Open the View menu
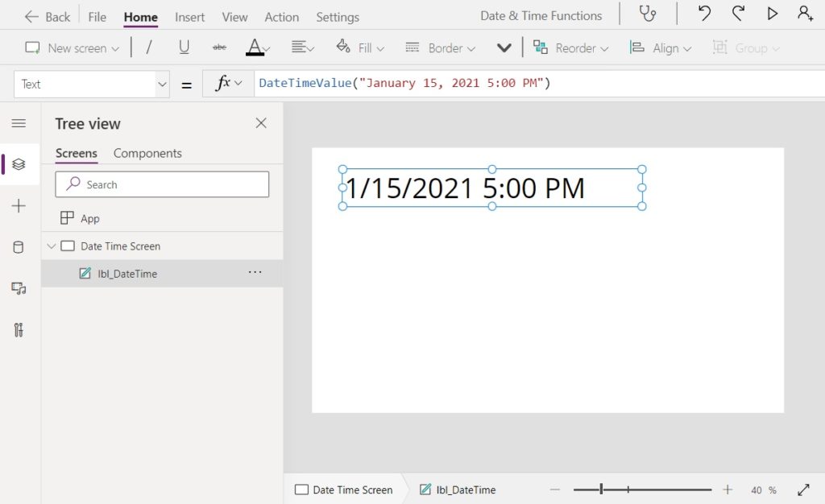 click(234, 16)
